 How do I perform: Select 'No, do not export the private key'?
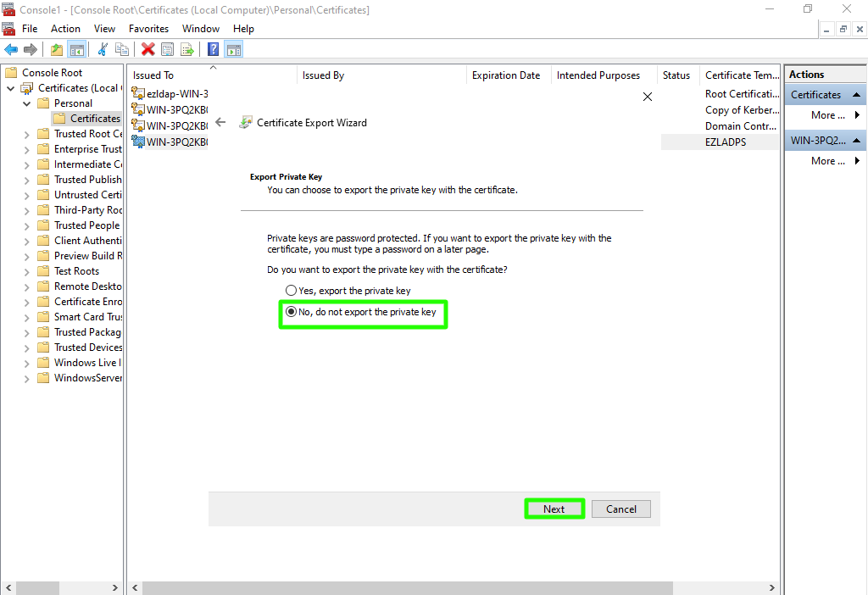pyautogui.click(x=292, y=312)
